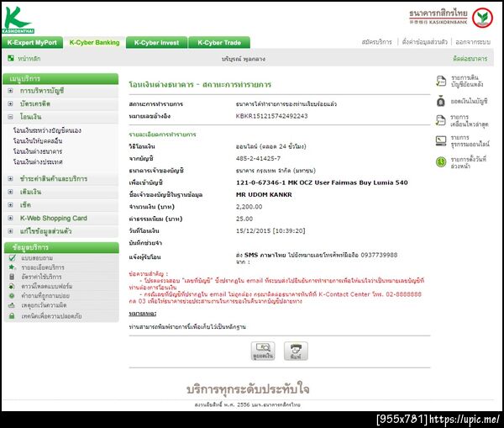Click the รายละเอียดบริการ link text
504x428 pixels.
pos(43,267)
